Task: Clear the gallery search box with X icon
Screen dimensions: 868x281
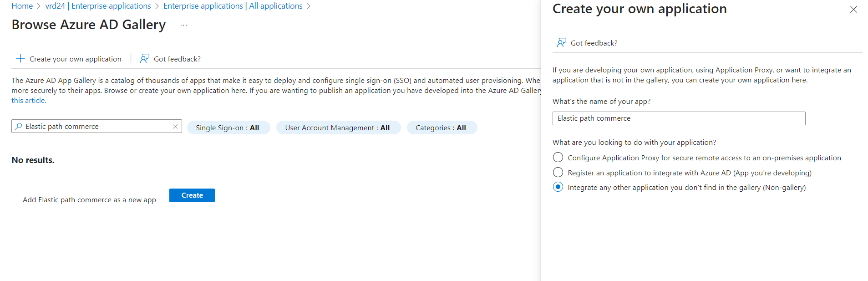Action: (x=175, y=127)
